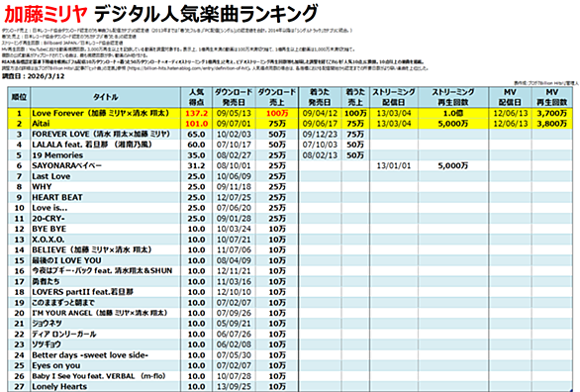
Task: Click Better days -sweet love side- cell
Action: pyautogui.click(x=106, y=355)
